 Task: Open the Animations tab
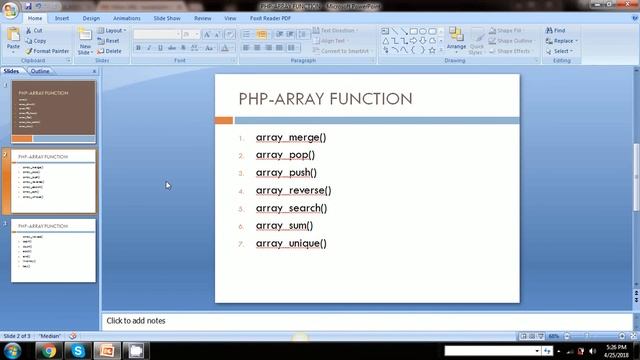pyautogui.click(x=127, y=18)
